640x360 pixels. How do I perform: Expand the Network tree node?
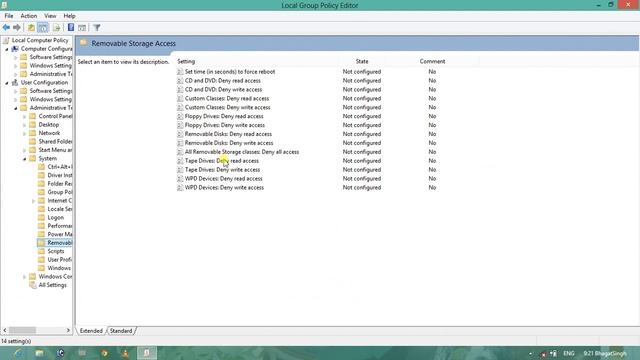(x=25, y=133)
